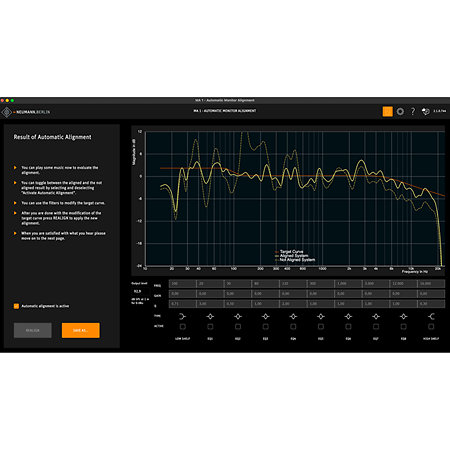Open settings via the gear icon
This screenshot has height=450, width=450.
(x=400, y=111)
